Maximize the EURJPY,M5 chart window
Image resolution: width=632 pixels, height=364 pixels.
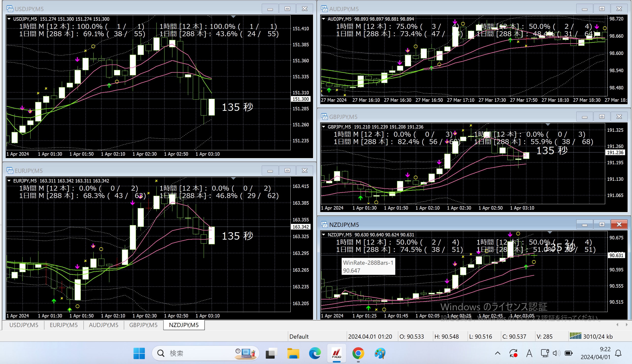287,170
